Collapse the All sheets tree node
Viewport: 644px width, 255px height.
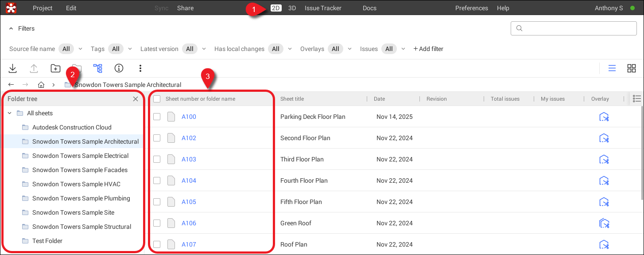click(10, 113)
